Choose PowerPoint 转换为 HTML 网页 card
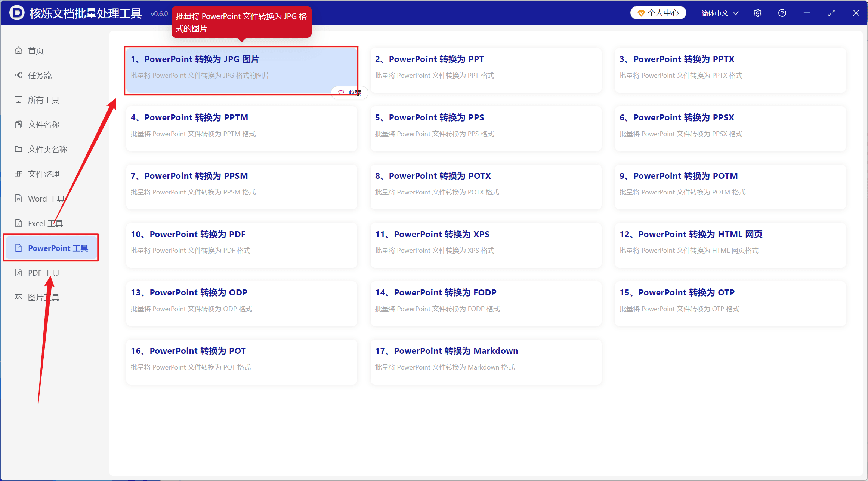868x481 pixels. tap(730, 245)
